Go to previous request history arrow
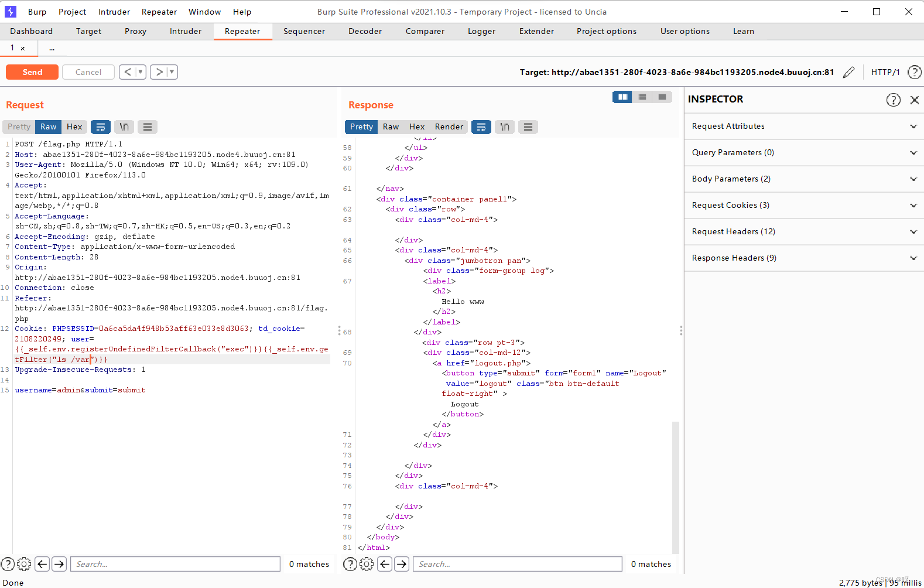 pos(128,72)
